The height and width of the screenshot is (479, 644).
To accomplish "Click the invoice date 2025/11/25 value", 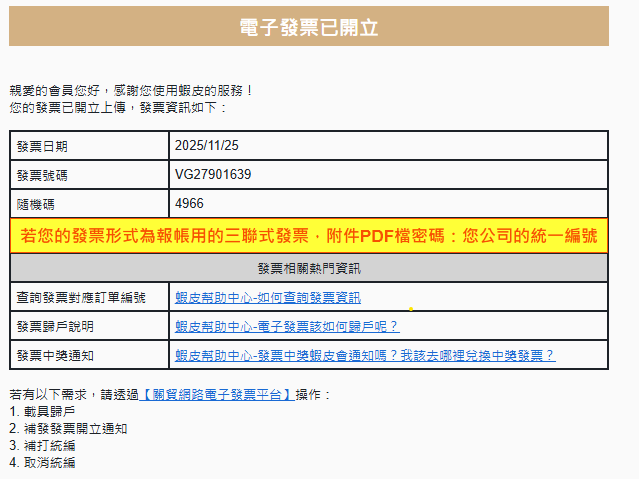I will coord(207,146).
